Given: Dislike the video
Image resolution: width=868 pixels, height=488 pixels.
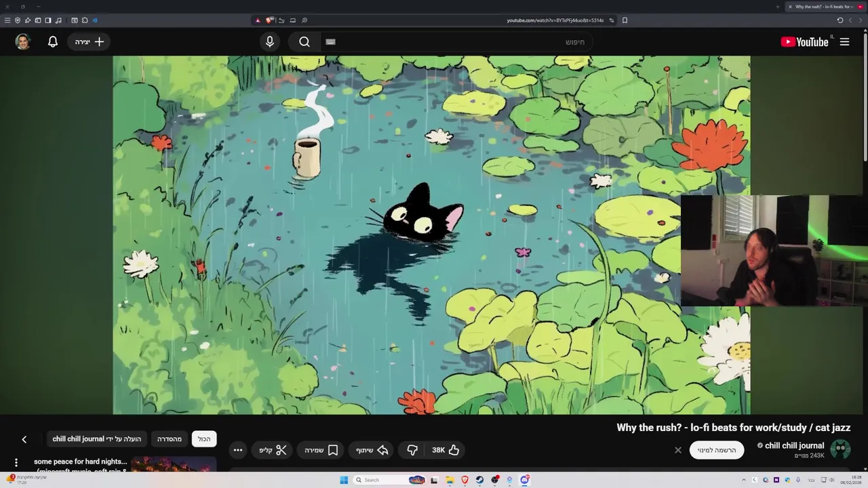Looking at the screenshot, I should [x=412, y=450].
